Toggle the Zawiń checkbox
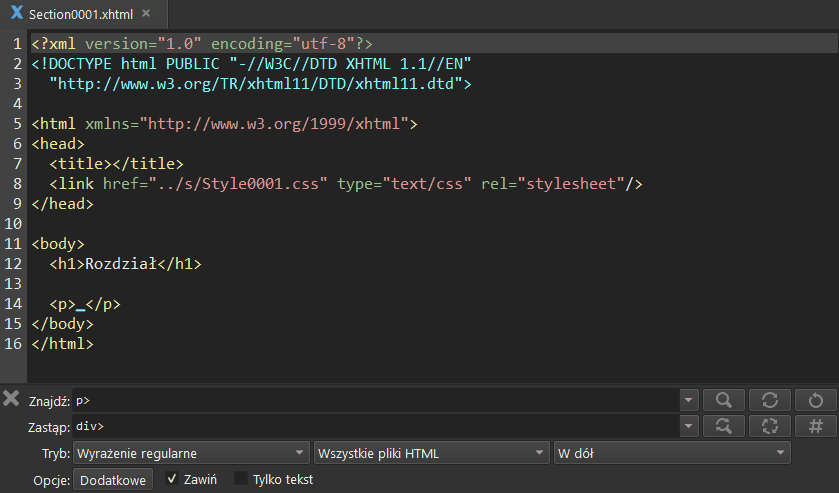 coord(172,479)
